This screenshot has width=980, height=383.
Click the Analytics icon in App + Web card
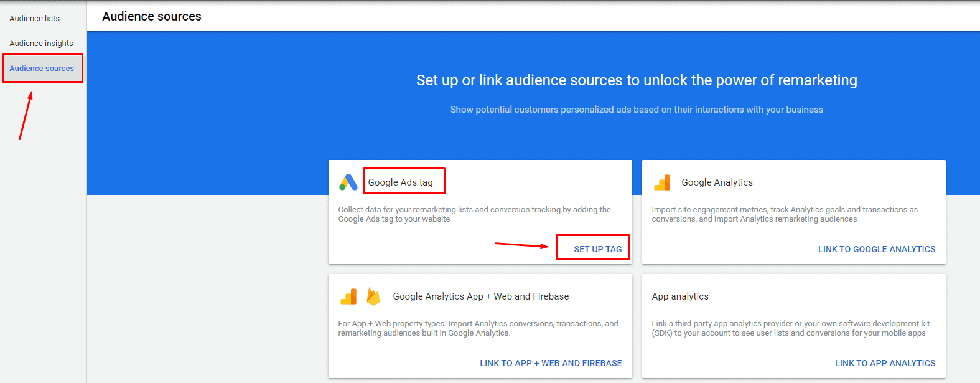(x=348, y=296)
